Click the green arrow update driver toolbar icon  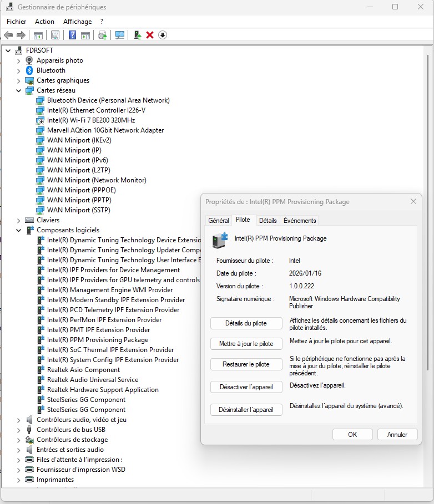[138, 35]
